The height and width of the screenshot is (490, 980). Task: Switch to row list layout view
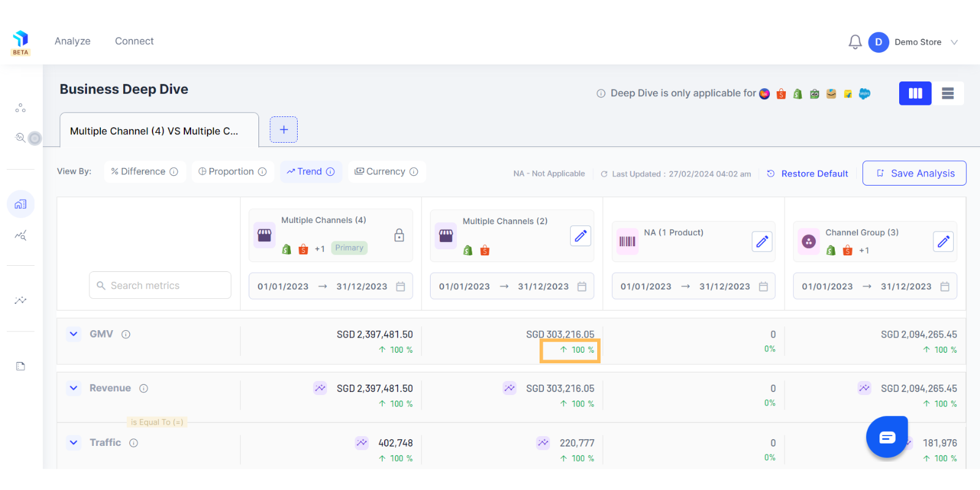pos(948,93)
